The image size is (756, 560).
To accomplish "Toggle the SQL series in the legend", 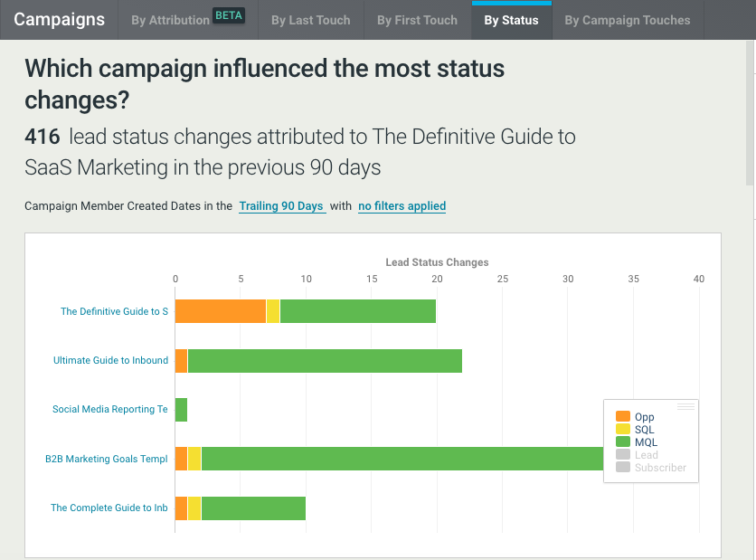I will click(x=644, y=430).
